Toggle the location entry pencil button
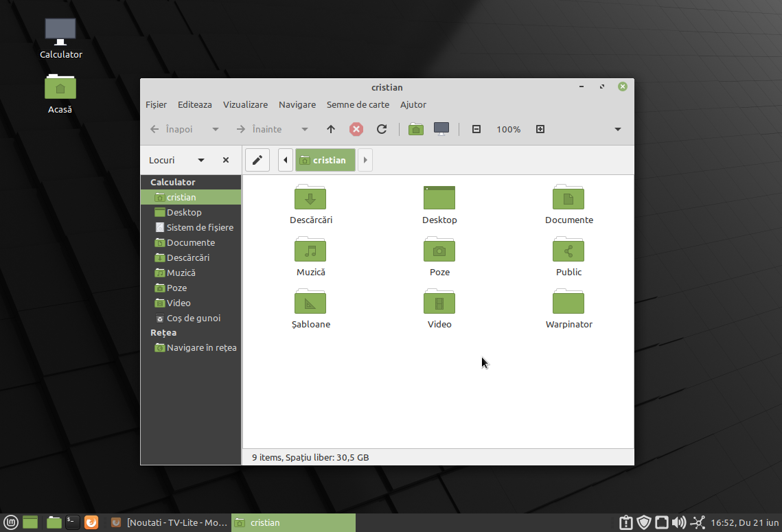782x532 pixels. 257,160
